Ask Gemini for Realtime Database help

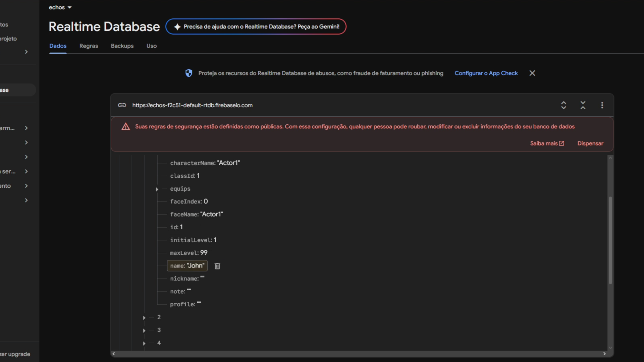click(256, 26)
